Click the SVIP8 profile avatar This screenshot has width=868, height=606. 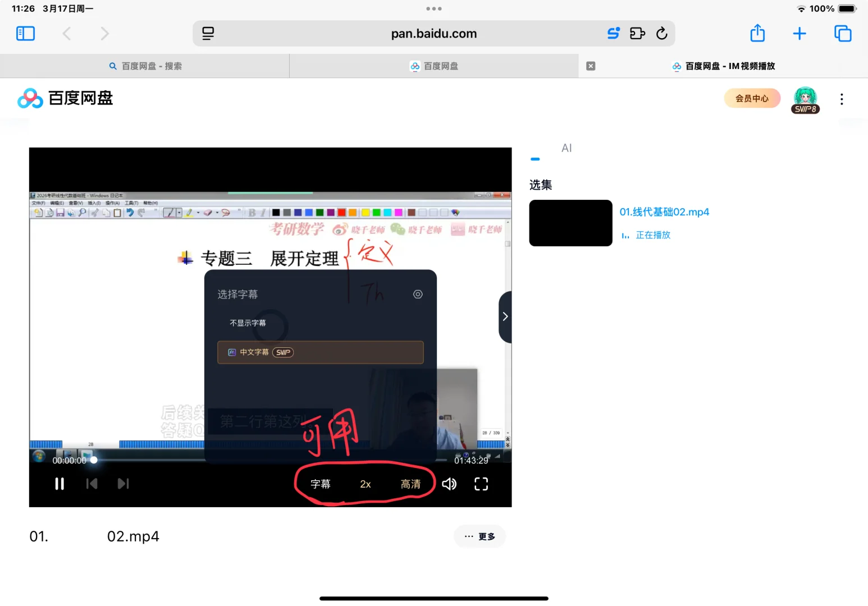(806, 99)
